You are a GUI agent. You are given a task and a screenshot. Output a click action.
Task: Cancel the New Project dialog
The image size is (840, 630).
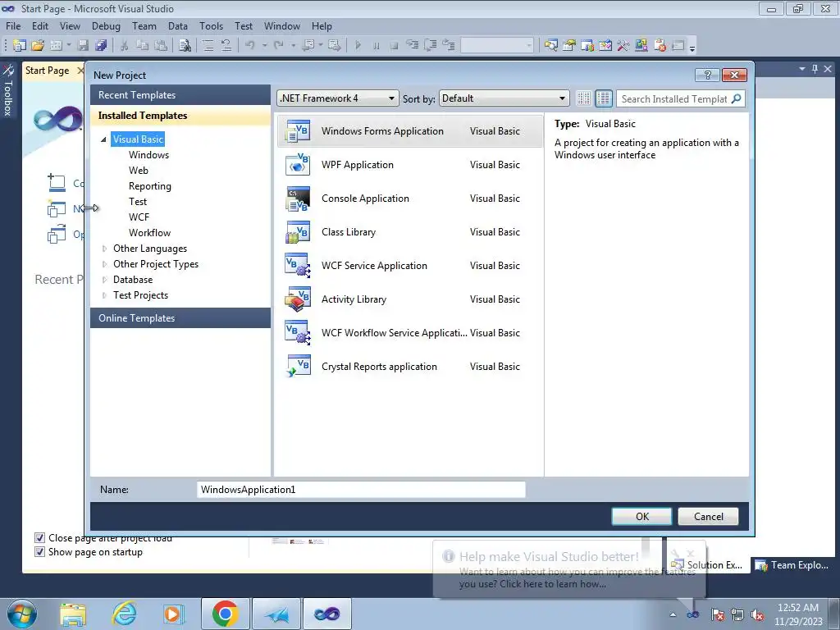click(708, 517)
